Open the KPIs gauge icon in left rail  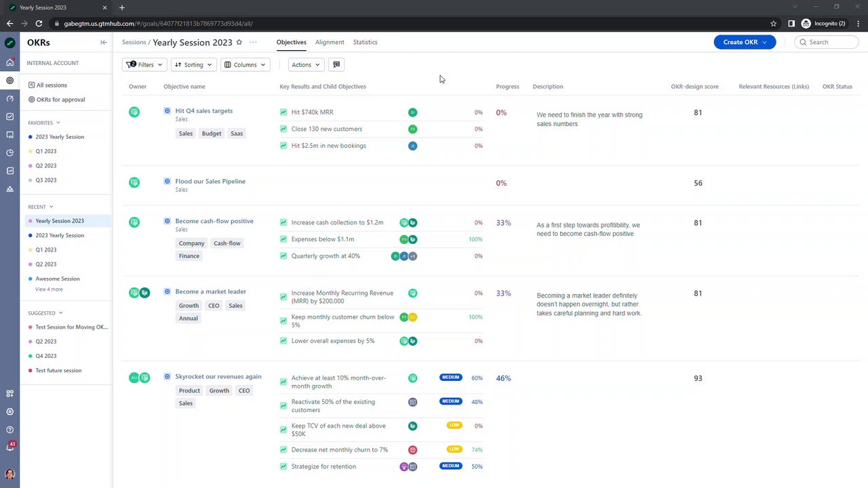pos(9,99)
